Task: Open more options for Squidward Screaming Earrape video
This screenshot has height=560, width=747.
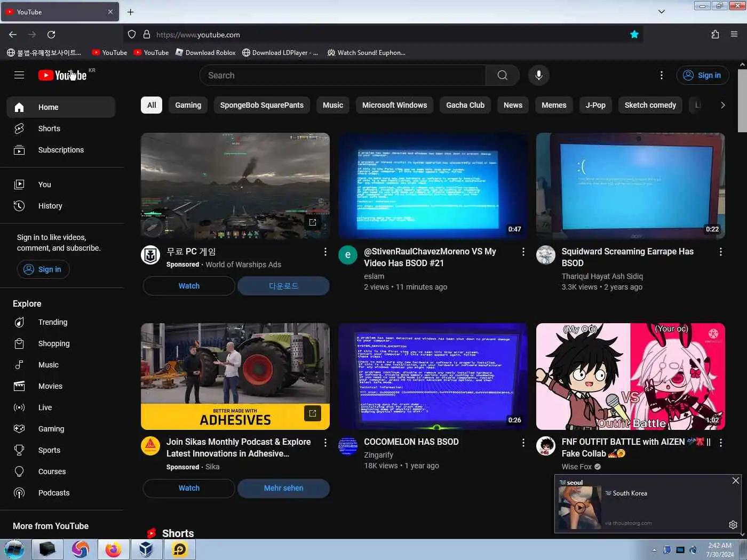Action: tap(720, 252)
